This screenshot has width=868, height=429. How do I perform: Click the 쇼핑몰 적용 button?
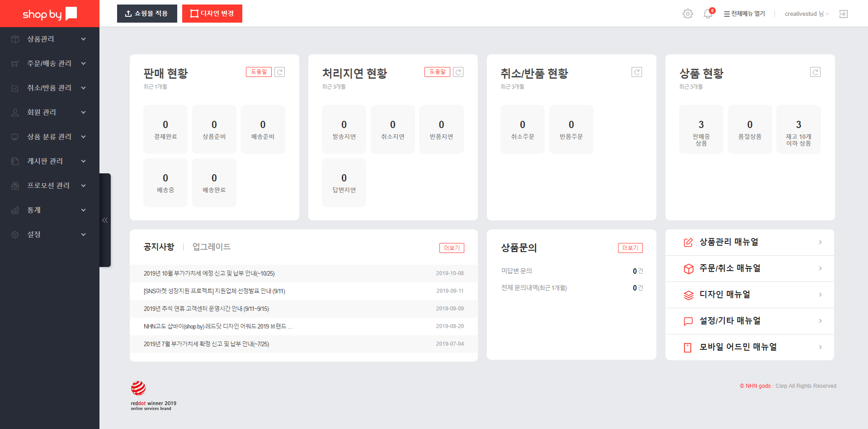coord(147,14)
